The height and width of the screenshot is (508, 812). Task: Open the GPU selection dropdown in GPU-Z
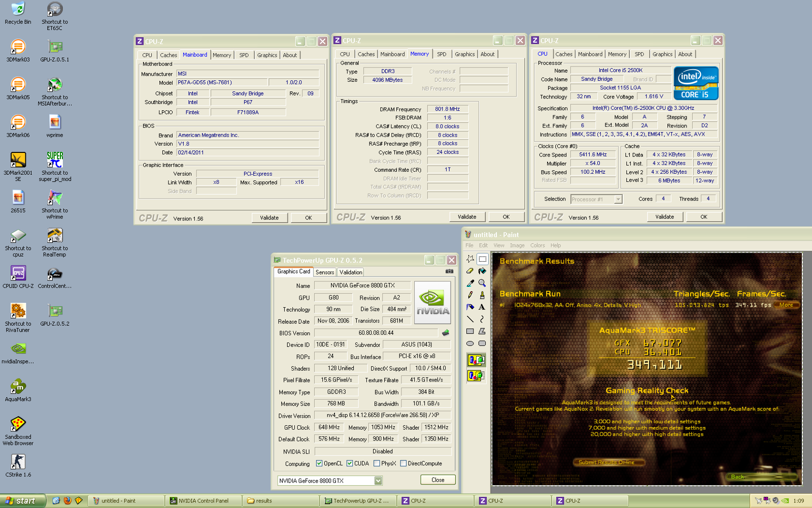[x=378, y=481]
